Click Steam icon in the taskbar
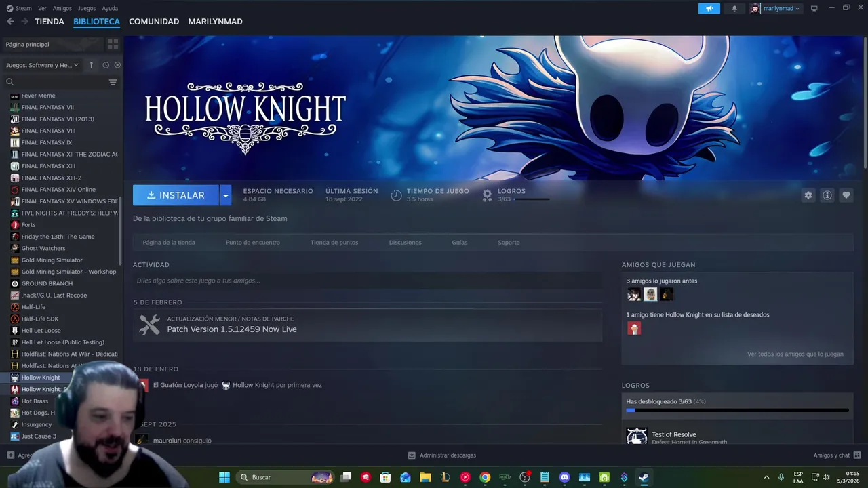The image size is (868, 488). pyautogui.click(x=644, y=477)
